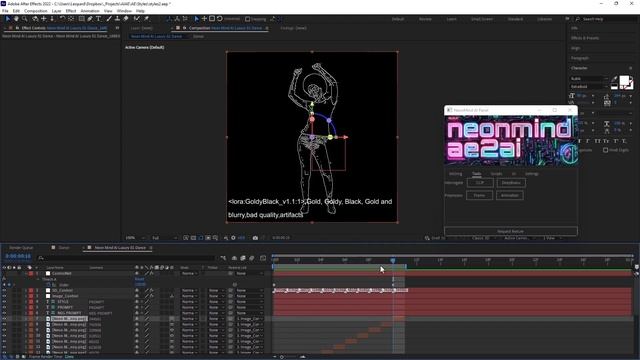Expand the Controller layer twirl arrow
This screenshot has width=640, height=360.
pyautogui.click(x=25, y=273)
